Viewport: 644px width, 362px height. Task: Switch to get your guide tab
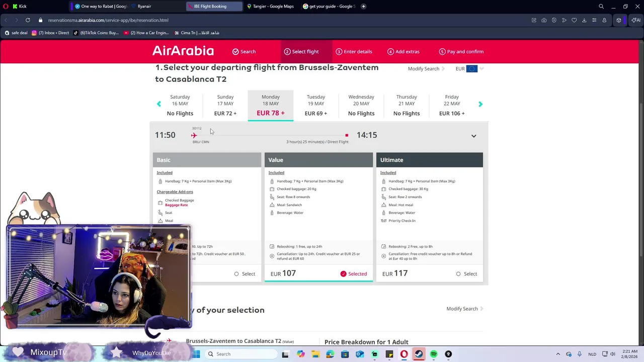pyautogui.click(x=329, y=6)
